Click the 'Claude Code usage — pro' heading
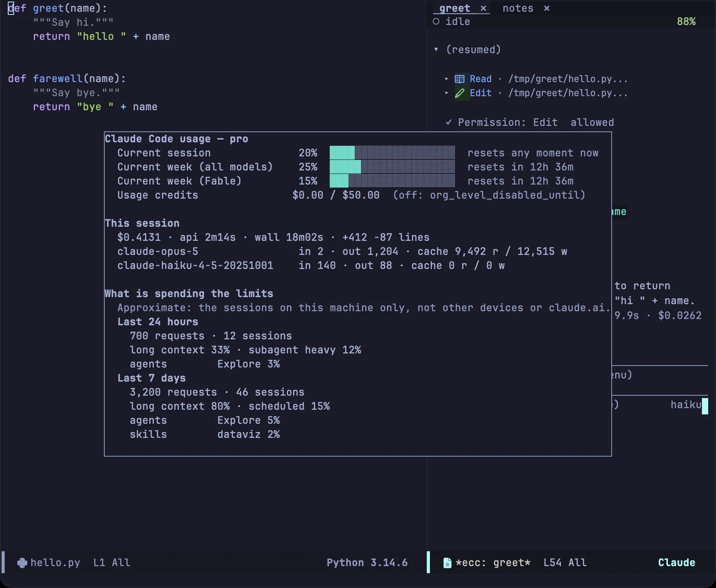716x588 pixels. point(176,139)
